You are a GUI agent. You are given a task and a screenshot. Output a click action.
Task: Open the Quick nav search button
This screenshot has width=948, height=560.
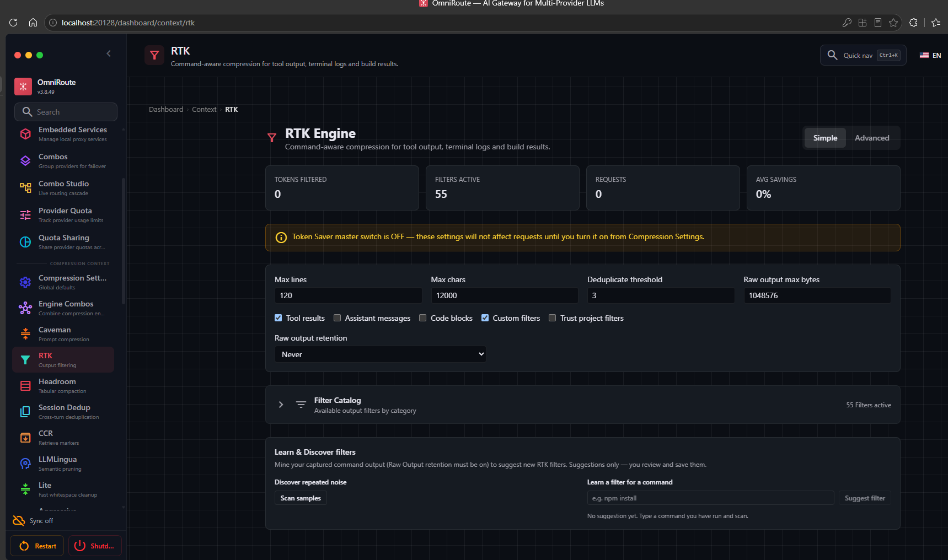point(863,55)
